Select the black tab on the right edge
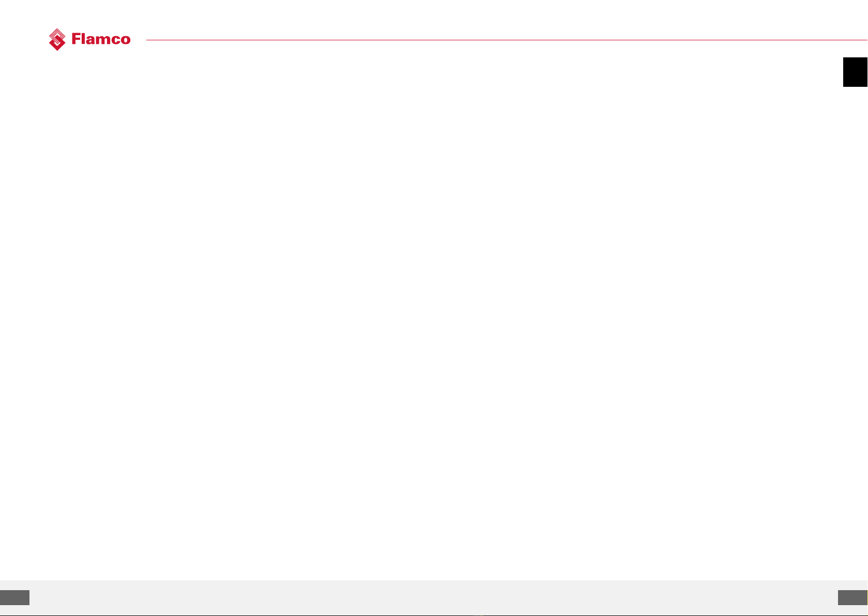The height and width of the screenshot is (616, 868). tap(855, 72)
